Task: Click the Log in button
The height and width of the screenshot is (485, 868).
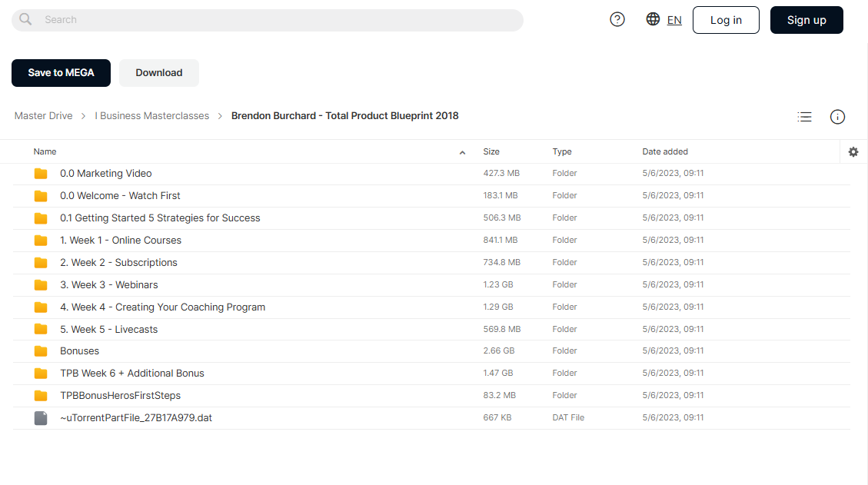Action: pyautogui.click(x=726, y=20)
